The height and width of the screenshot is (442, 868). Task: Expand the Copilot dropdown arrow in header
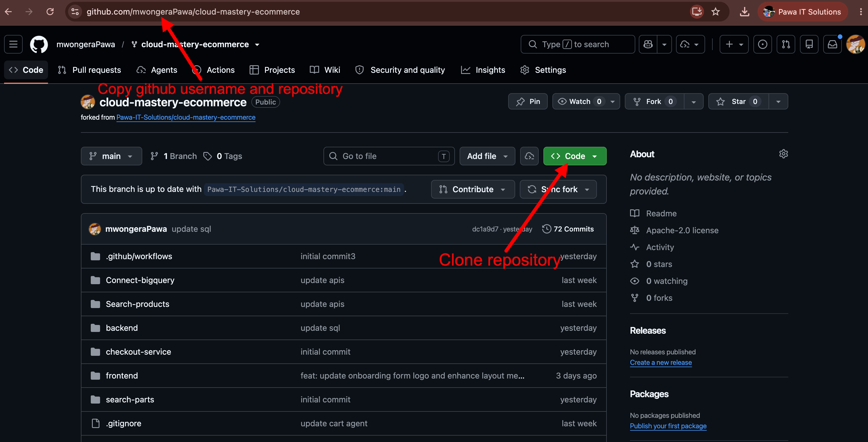(664, 44)
